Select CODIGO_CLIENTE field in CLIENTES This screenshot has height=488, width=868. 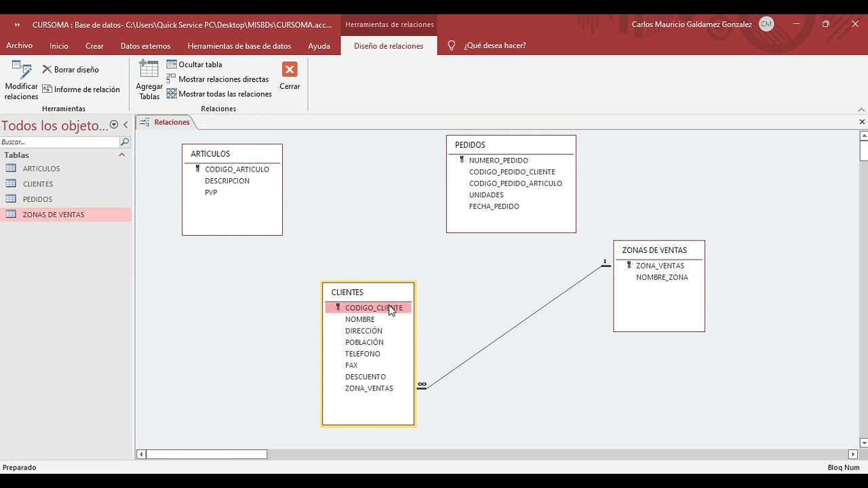(368, 308)
